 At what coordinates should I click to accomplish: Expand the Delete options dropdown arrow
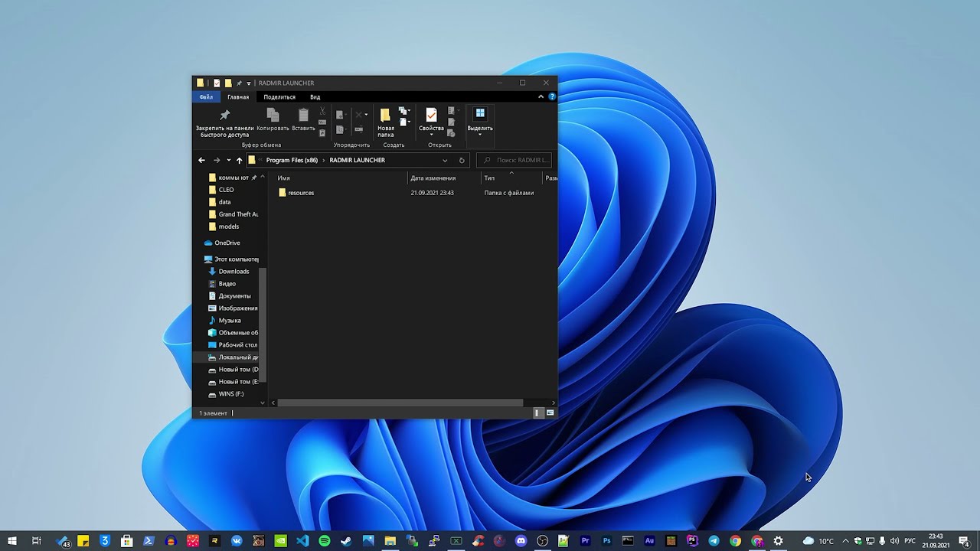(x=366, y=115)
